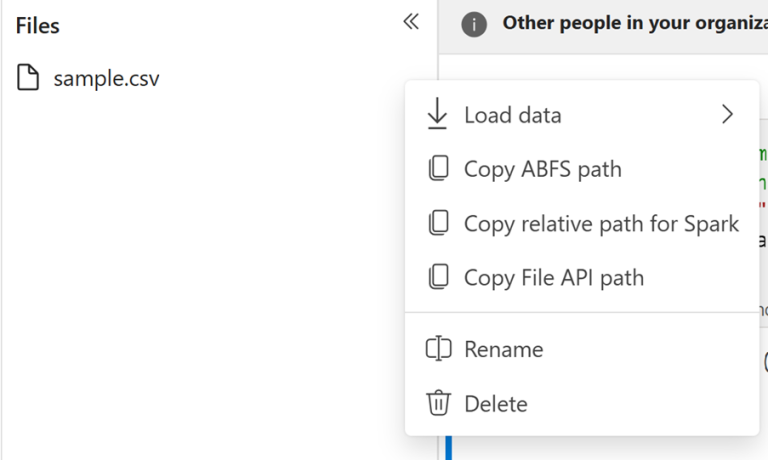
Task: Choose Delete in the context menu
Action: [495, 403]
